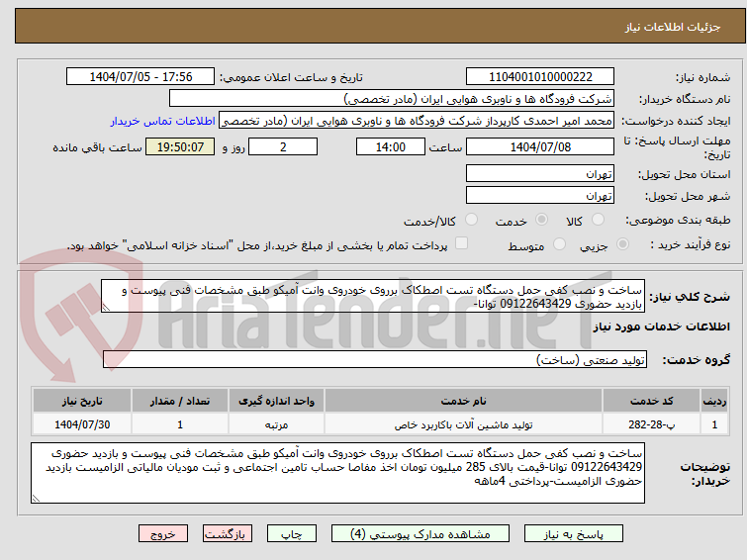Click the چاپ print button
Image resolution: width=747 pixels, height=560 pixels.
(292, 534)
